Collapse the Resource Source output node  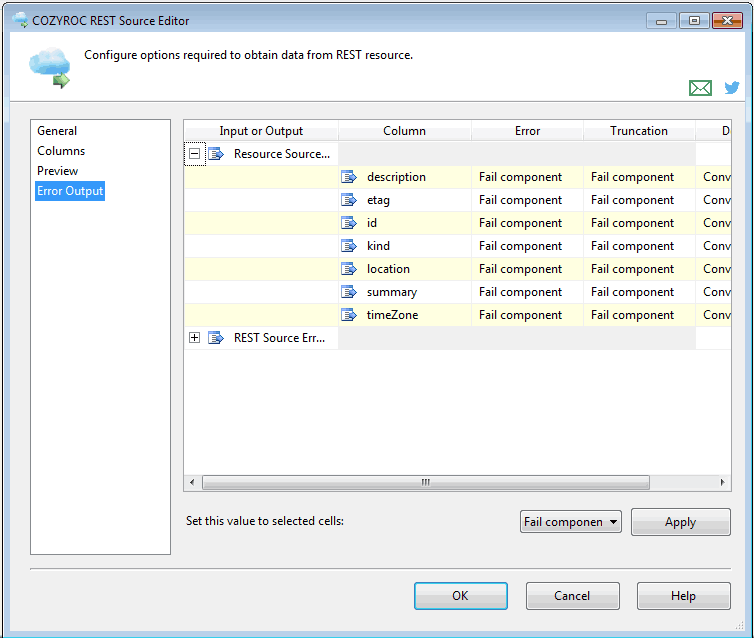pos(194,154)
